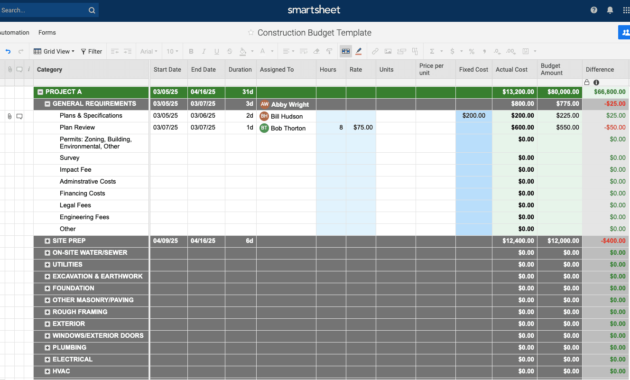The height and width of the screenshot is (380, 630).
Task: Click the clear formatting eraser icon
Action: tap(317, 51)
